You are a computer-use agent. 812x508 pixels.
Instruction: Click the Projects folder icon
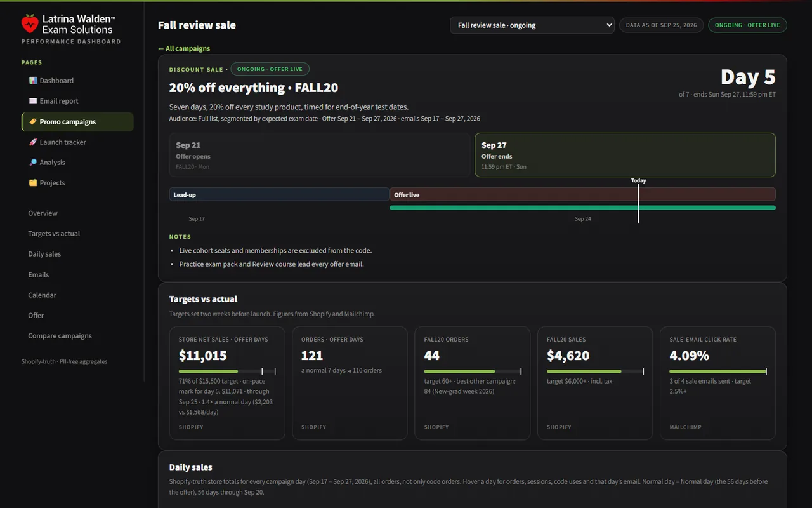[33, 183]
